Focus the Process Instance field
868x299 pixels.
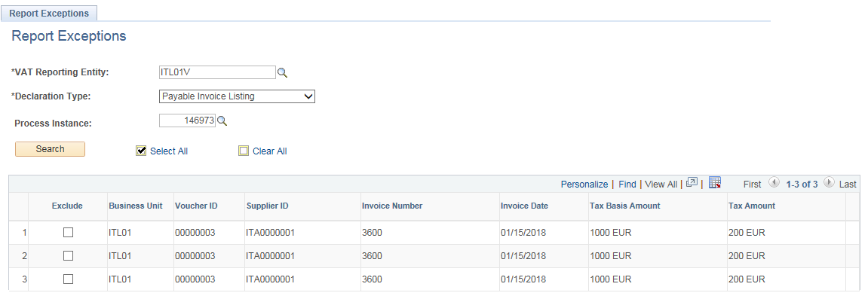tap(187, 121)
